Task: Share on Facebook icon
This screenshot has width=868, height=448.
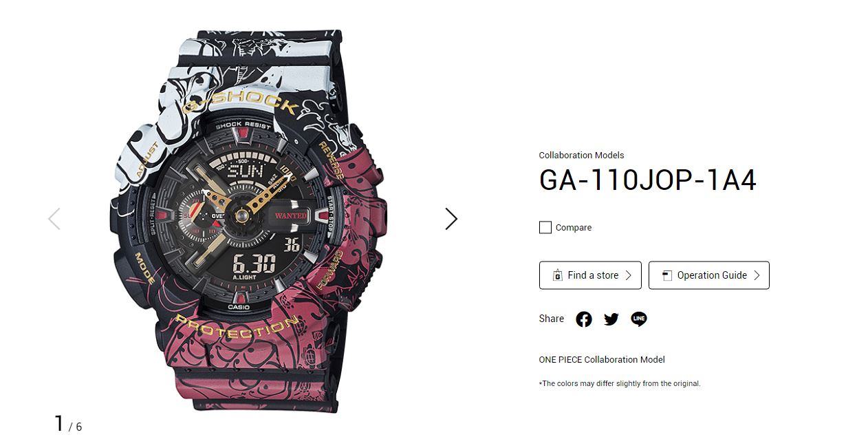Action: point(584,319)
